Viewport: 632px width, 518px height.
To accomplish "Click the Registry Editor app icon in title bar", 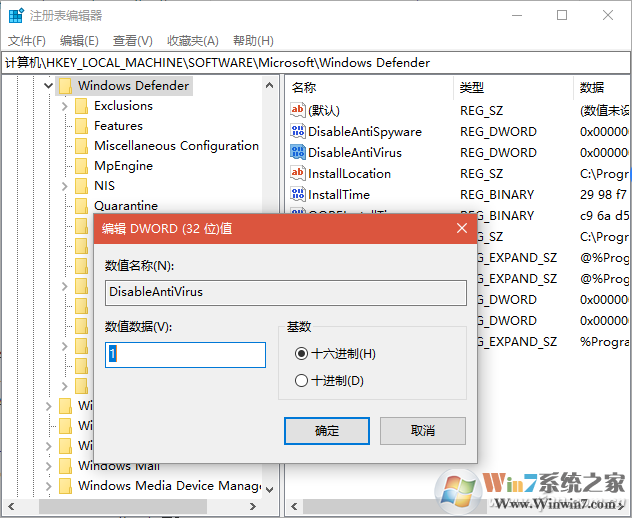I will pyautogui.click(x=16, y=15).
